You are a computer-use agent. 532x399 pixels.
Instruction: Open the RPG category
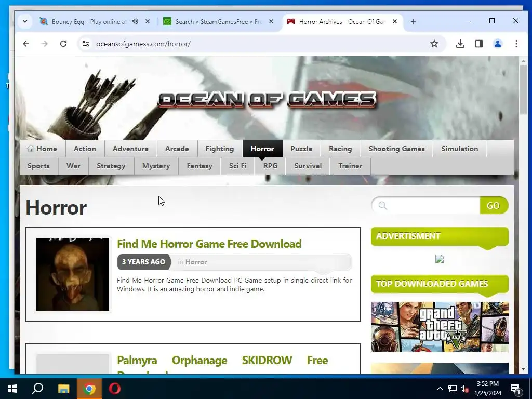[x=270, y=166]
